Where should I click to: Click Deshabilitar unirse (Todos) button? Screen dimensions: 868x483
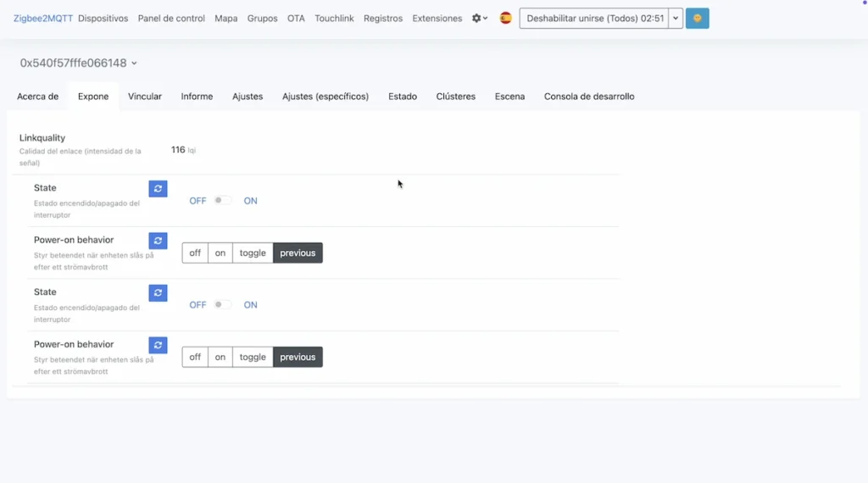[594, 19]
